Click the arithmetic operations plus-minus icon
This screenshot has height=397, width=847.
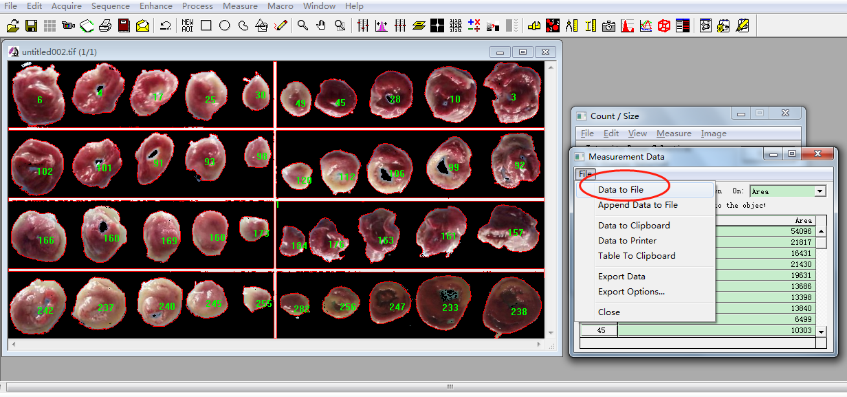474,25
